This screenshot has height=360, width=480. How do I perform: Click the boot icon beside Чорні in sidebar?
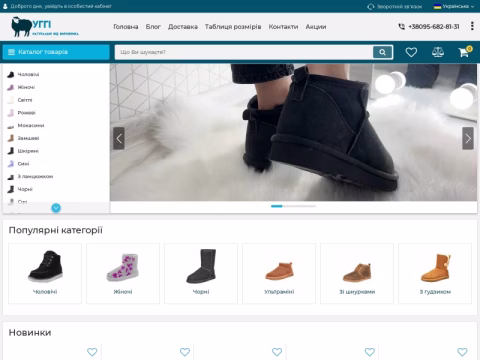point(11,189)
